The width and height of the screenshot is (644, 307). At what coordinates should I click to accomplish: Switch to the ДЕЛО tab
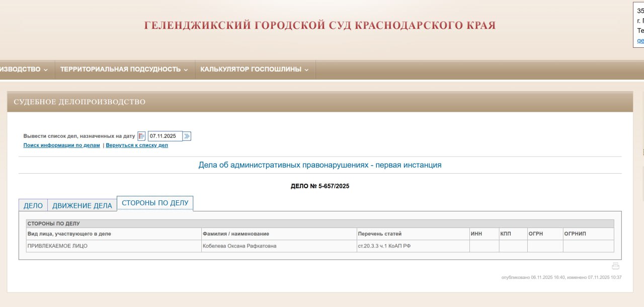[x=33, y=205]
